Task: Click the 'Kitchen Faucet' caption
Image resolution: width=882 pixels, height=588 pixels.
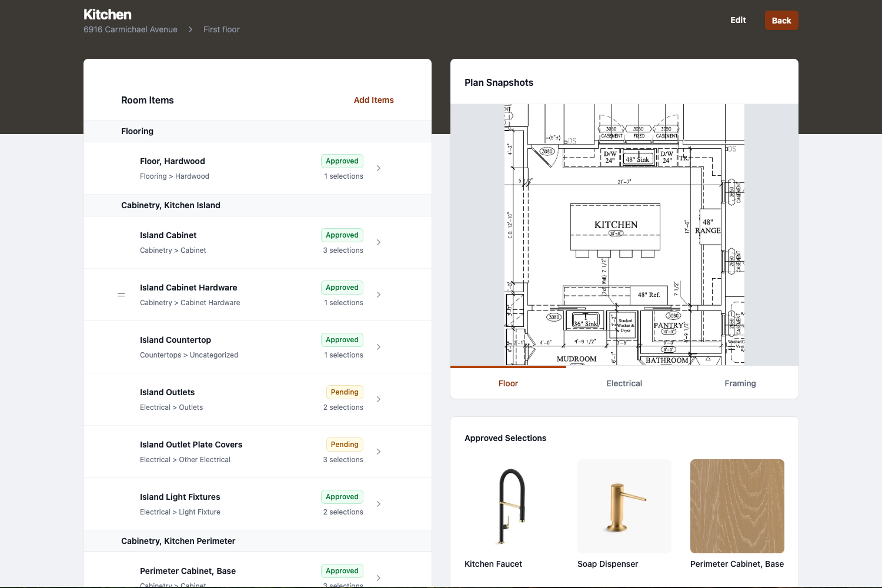Action: (493, 564)
